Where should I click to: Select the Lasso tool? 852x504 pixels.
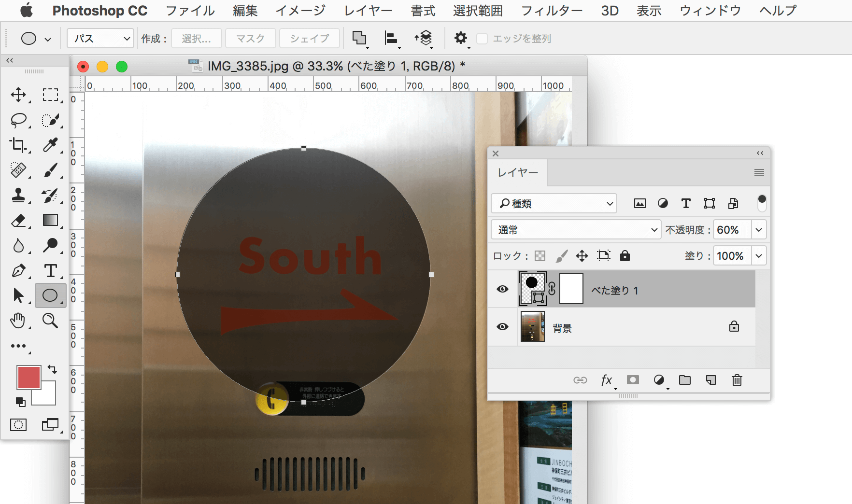18,120
